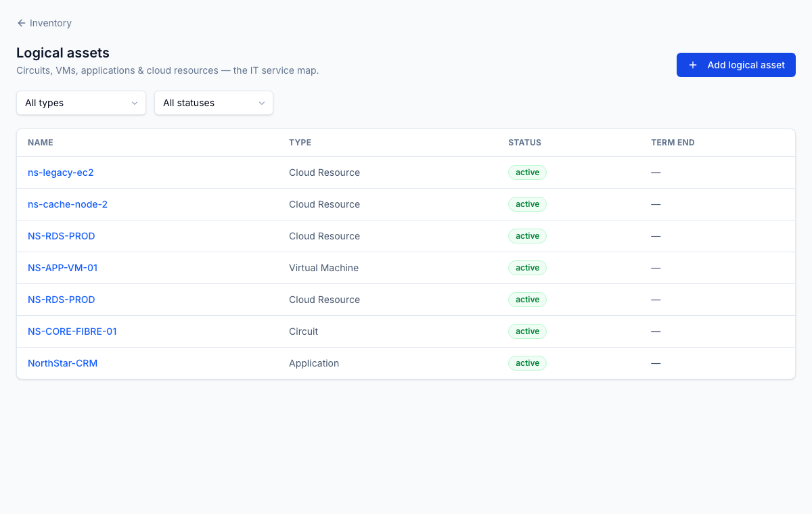
Task: Click the chevron arrow in All statuses
Action: pyautogui.click(x=261, y=103)
